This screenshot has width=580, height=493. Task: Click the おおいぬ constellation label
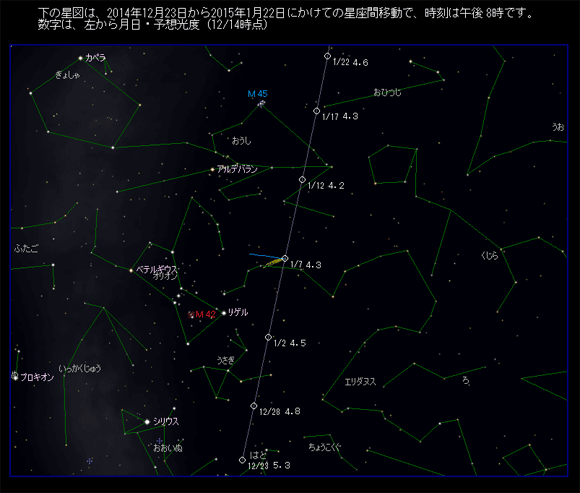(x=168, y=448)
